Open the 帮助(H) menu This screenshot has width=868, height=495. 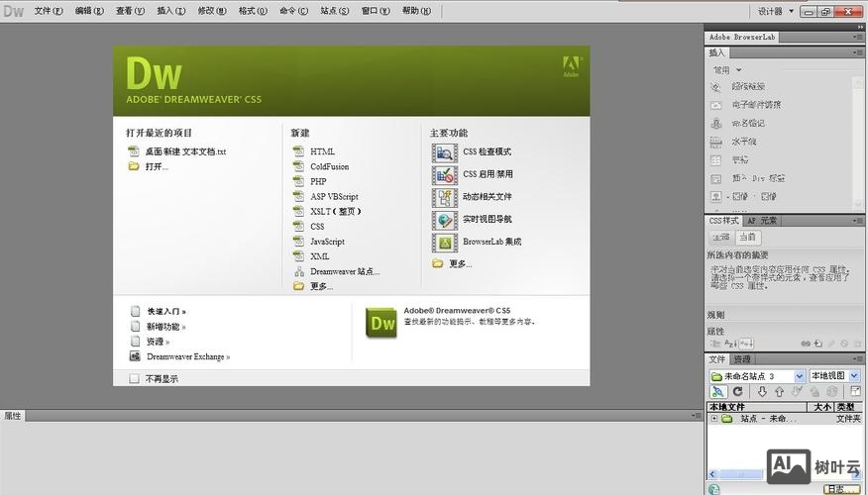coord(417,11)
